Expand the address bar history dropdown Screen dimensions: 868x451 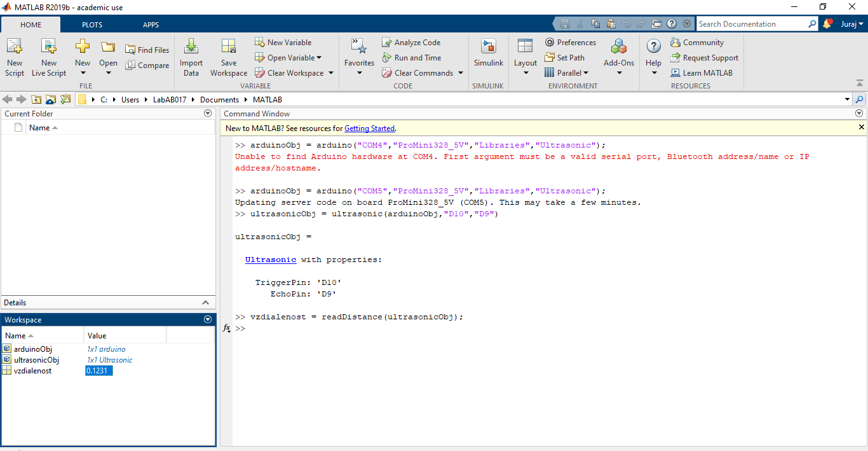[847, 100]
